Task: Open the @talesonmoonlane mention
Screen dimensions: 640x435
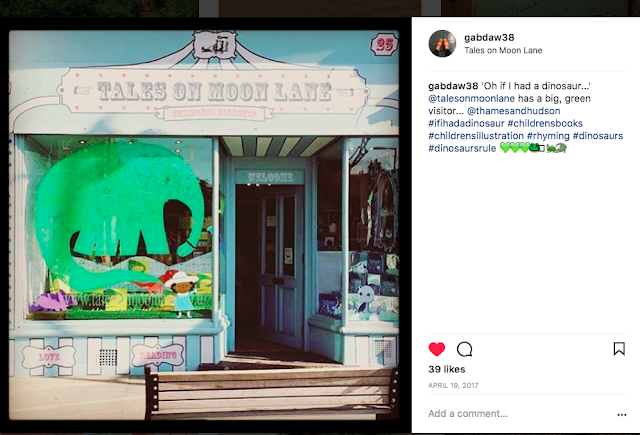Action: (x=471, y=98)
